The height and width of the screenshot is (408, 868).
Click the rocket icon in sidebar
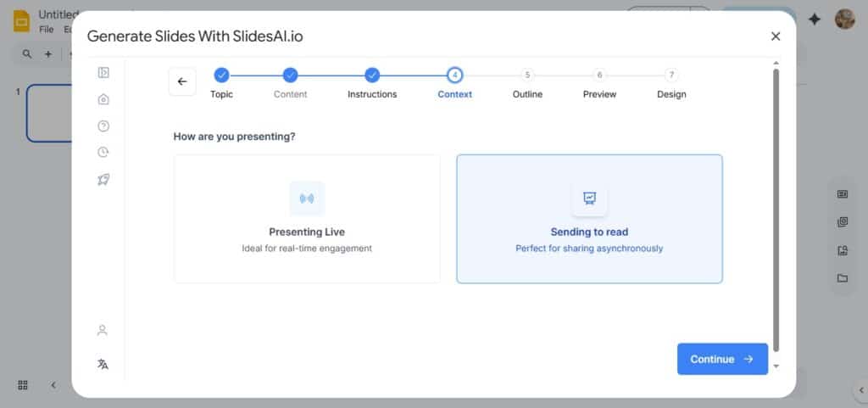point(103,179)
